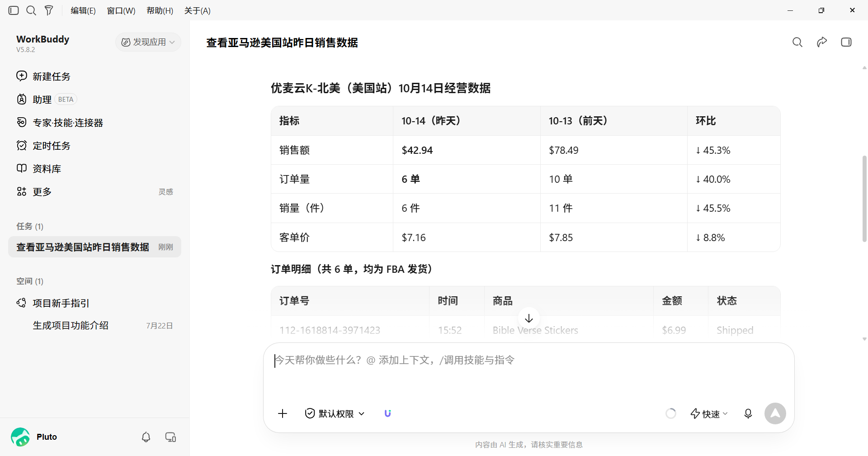Toggle the sidebar panel icon in title bar

[x=14, y=10]
